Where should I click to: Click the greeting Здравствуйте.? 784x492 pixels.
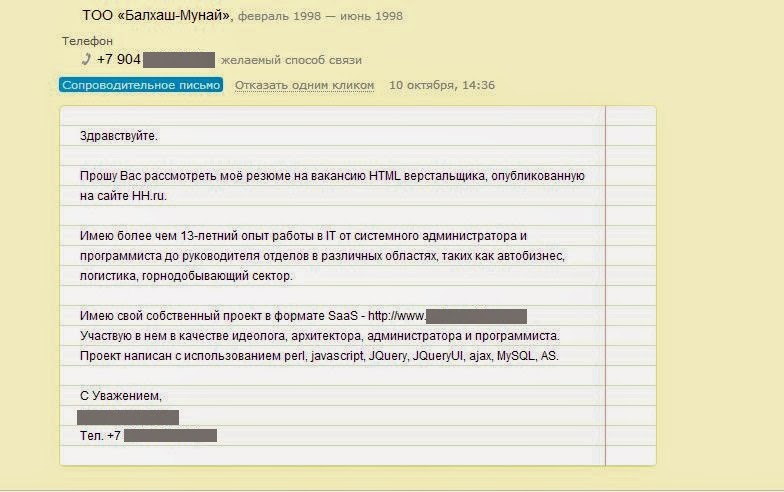point(118,136)
